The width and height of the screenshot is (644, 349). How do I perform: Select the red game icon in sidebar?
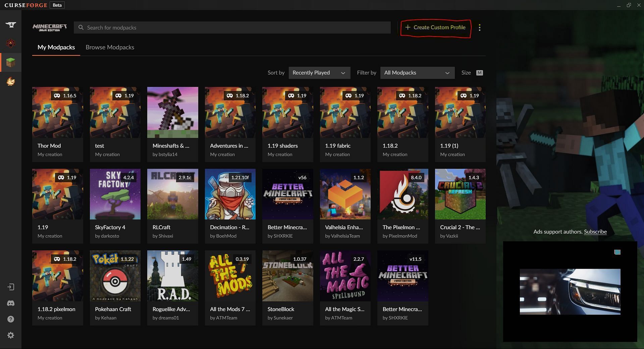tap(11, 43)
